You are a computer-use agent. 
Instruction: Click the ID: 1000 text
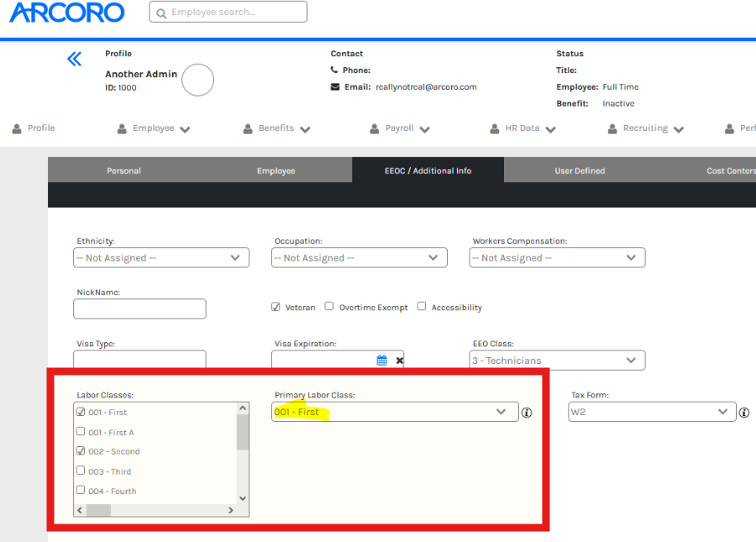(x=121, y=87)
